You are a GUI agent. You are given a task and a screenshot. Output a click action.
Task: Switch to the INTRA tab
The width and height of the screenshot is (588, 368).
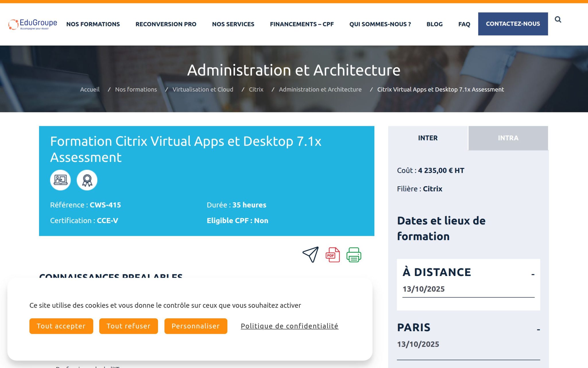tap(508, 138)
